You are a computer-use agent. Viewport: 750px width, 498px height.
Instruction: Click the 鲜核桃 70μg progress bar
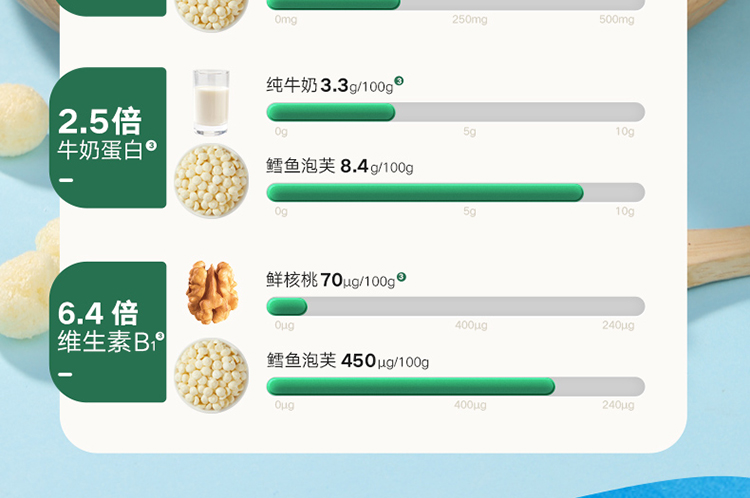pos(455,306)
